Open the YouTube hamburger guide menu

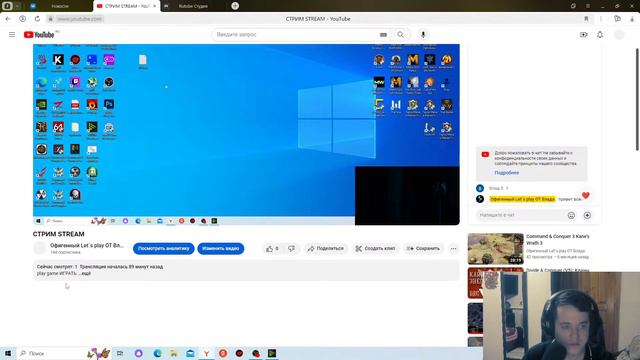point(12,35)
